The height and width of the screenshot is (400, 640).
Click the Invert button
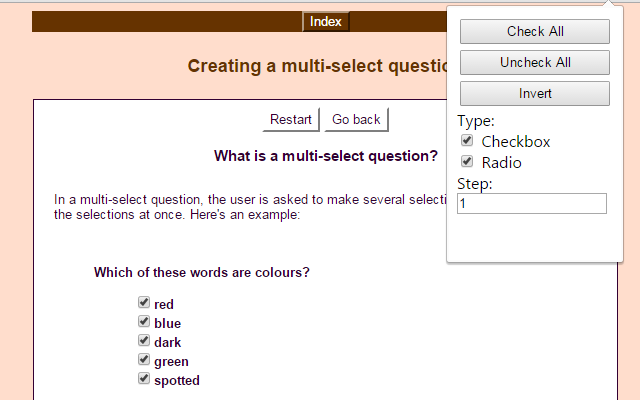click(534, 94)
